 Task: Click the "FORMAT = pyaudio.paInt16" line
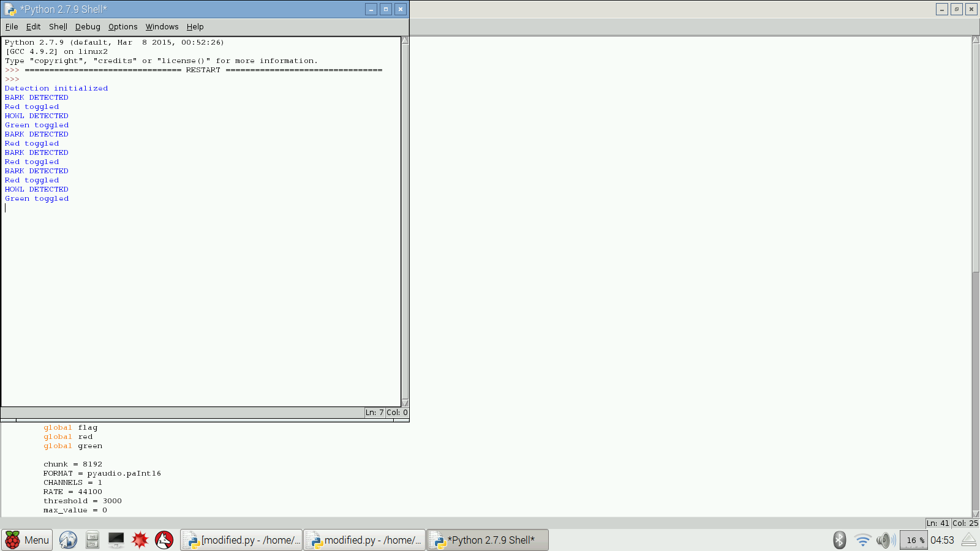(102, 473)
